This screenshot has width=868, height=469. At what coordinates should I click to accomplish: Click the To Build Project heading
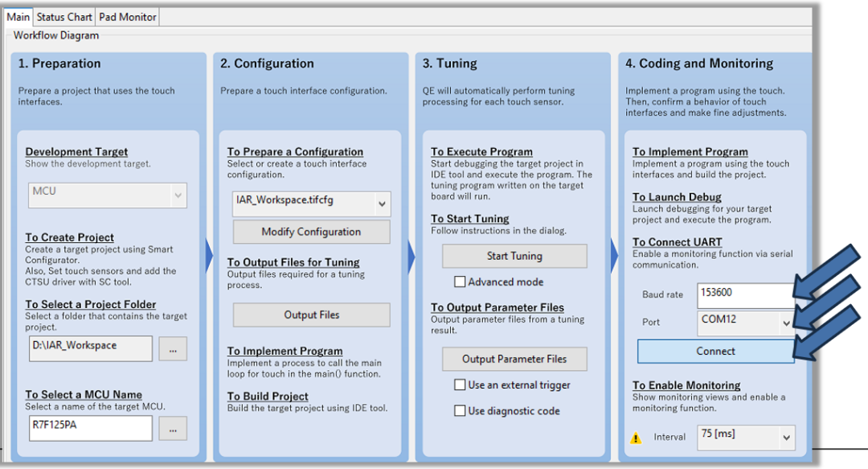coord(268,397)
